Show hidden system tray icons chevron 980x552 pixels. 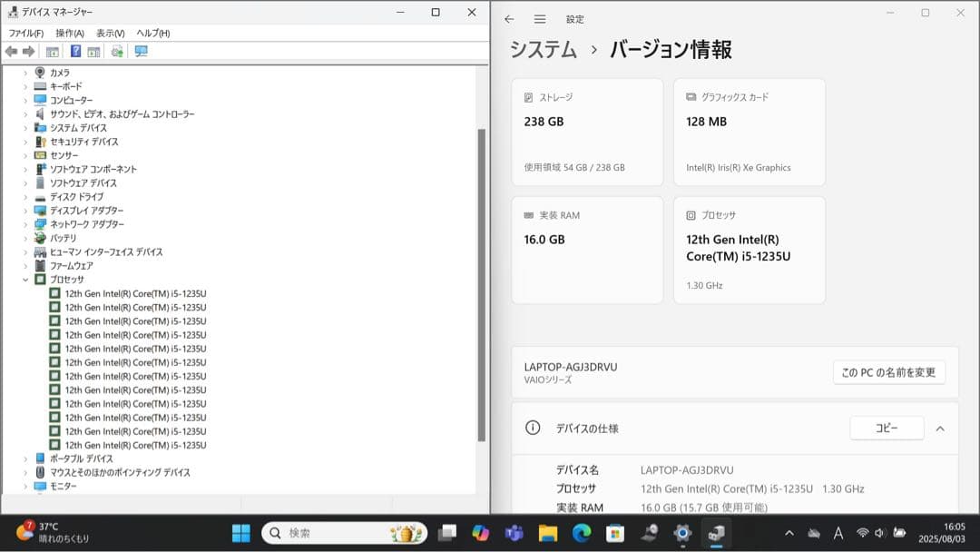[x=789, y=533]
